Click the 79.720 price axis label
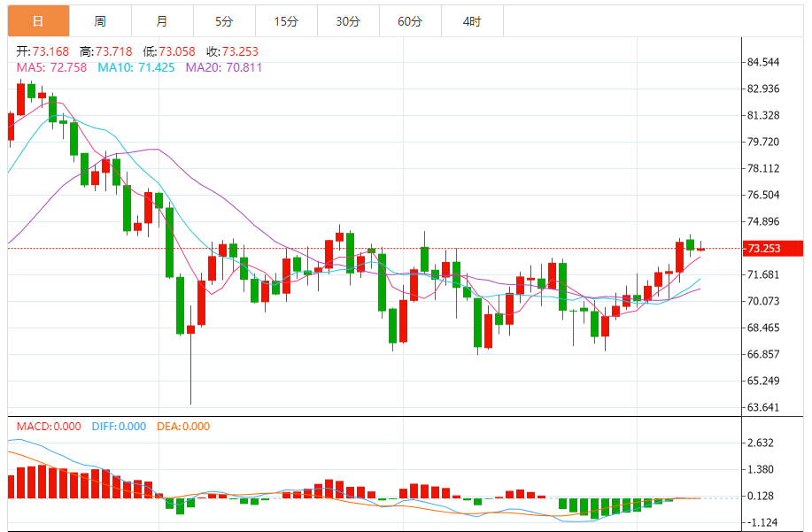Screen dimensions: 812x532 click(763, 142)
